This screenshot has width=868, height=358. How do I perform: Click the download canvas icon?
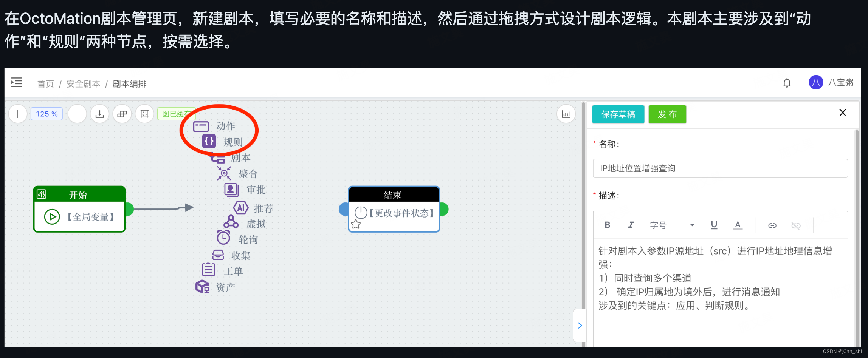click(99, 114)
